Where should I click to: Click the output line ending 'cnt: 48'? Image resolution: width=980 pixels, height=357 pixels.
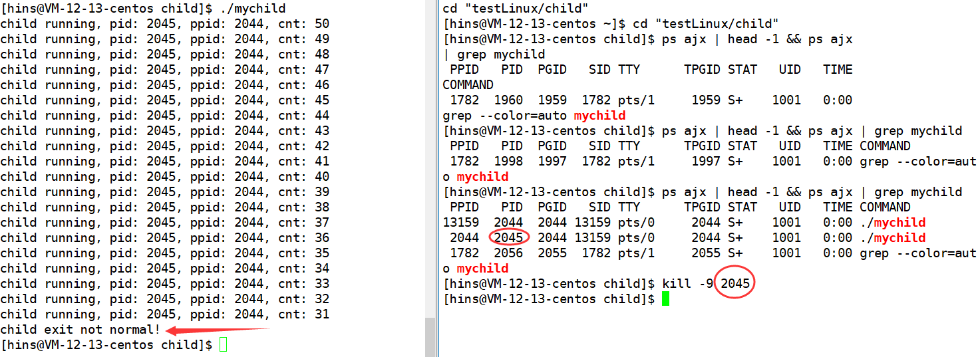click(165, 55)
